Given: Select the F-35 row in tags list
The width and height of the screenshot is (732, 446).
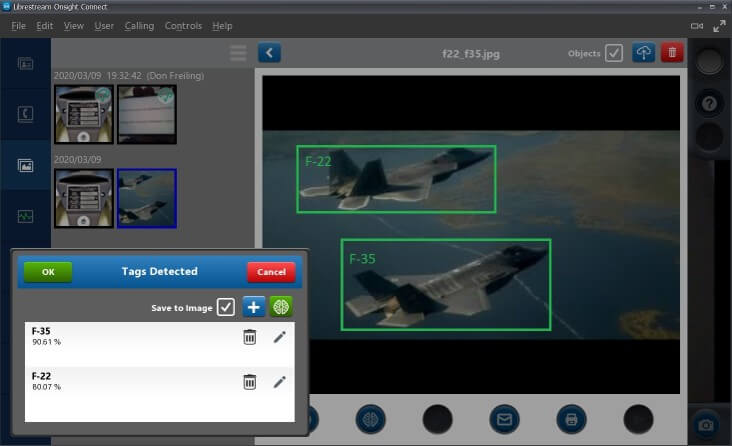Looking at the screenshot, I should [x=160, y=344].
